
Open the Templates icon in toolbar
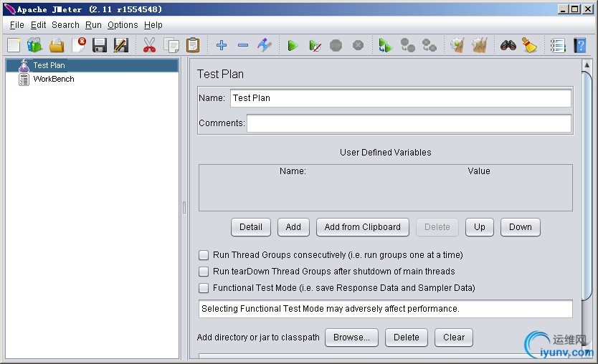click(x=34, y=45)
